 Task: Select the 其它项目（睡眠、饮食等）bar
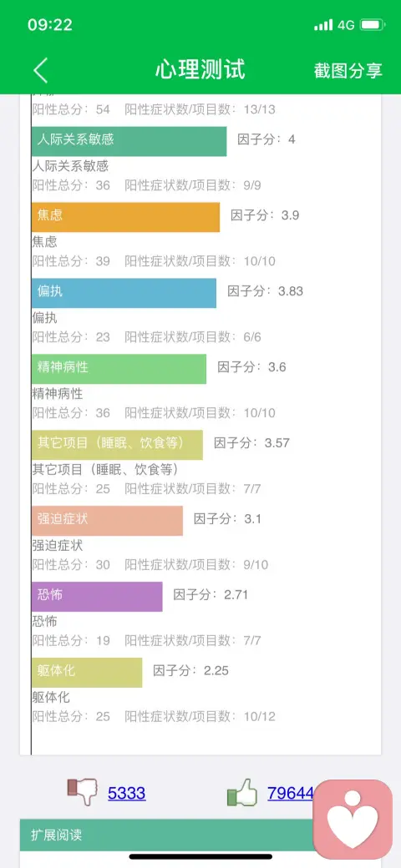point(118,445)
